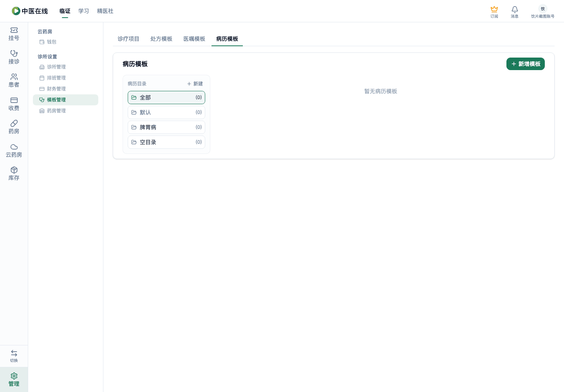This screenshot has height=392, width=564.
Task: Click 新建 to create a directory
Action: pos(195,84)
